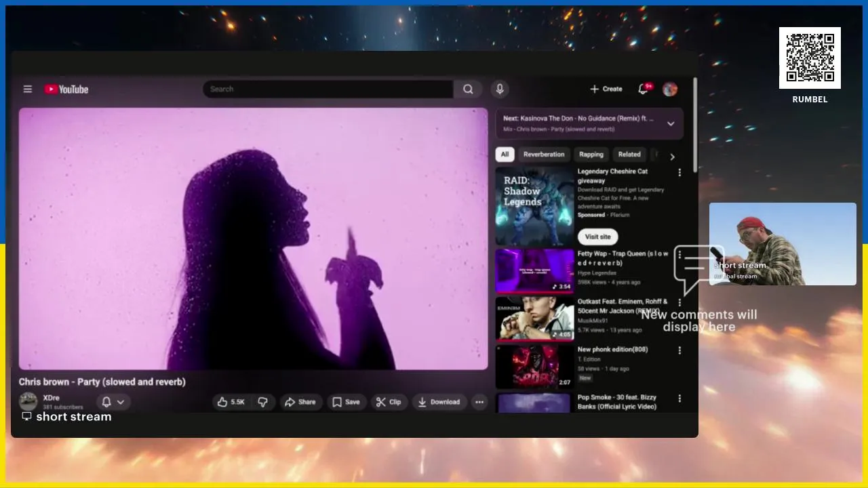Open the notifications bell
868x488 pixels.
tap(644, 89)
